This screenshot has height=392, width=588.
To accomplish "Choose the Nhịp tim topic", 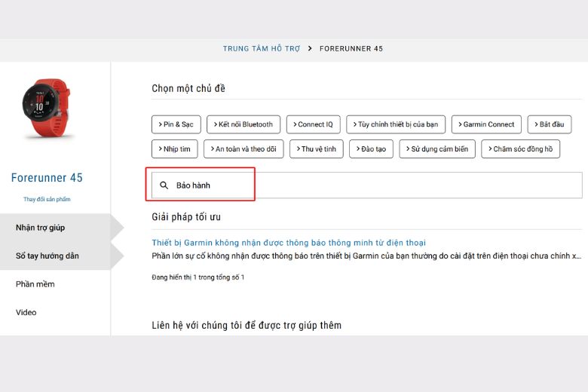I will tap(175, 149).
